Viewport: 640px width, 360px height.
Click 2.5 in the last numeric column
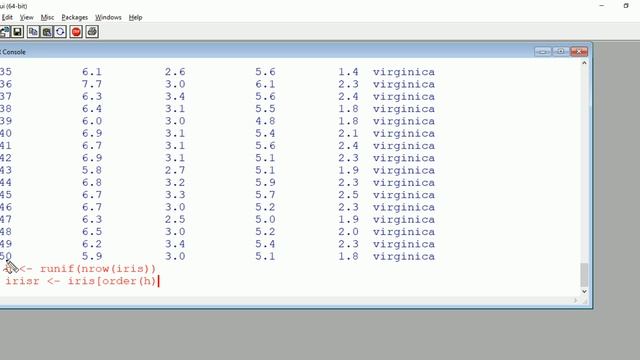(x=349, y=195)
